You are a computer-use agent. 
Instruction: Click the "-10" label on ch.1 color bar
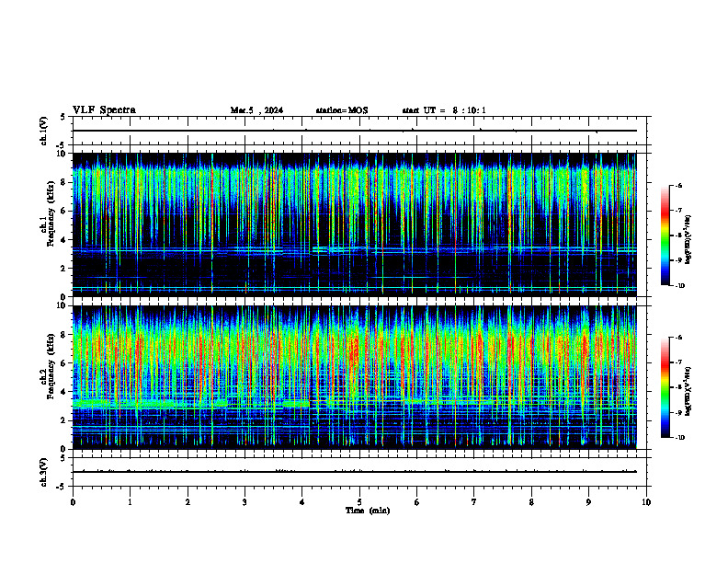tap(680, 286)
